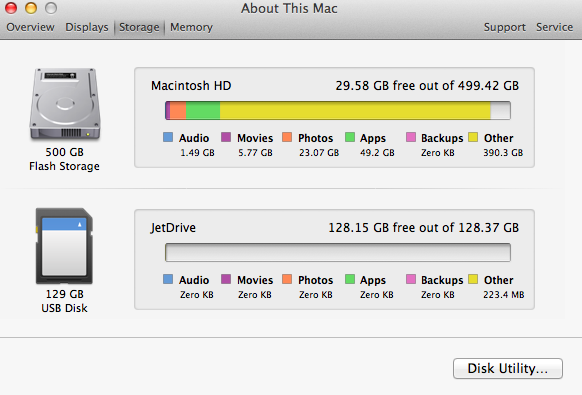Click the Macintosh HD hard drive icon
Image resolution: width=582 pixels, height=395 pixels.
click(x=65, y=104)
